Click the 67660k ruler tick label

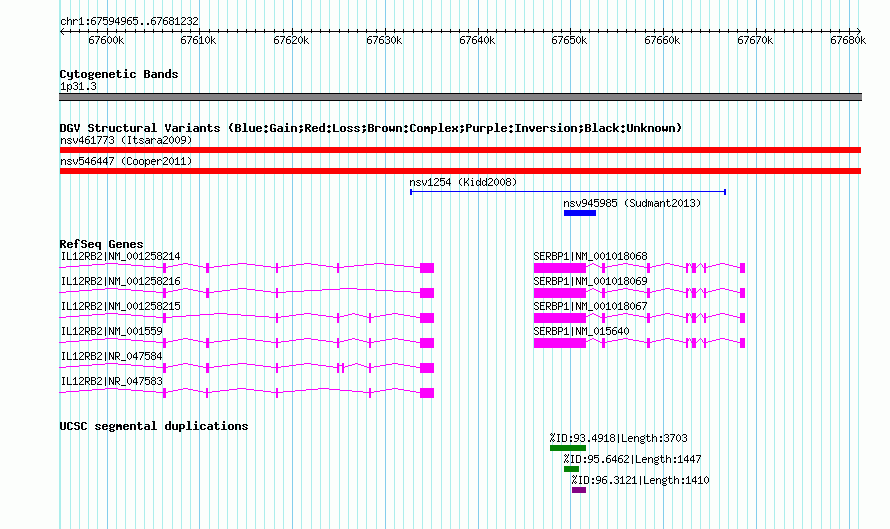[662, 40]
